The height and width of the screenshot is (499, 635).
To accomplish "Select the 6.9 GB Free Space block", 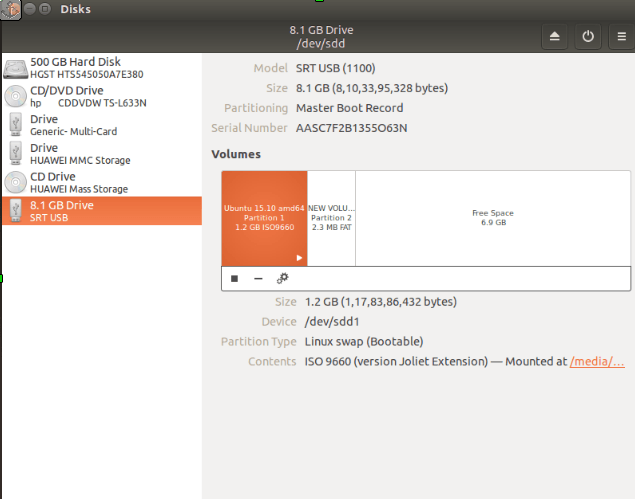I will 493,217.
